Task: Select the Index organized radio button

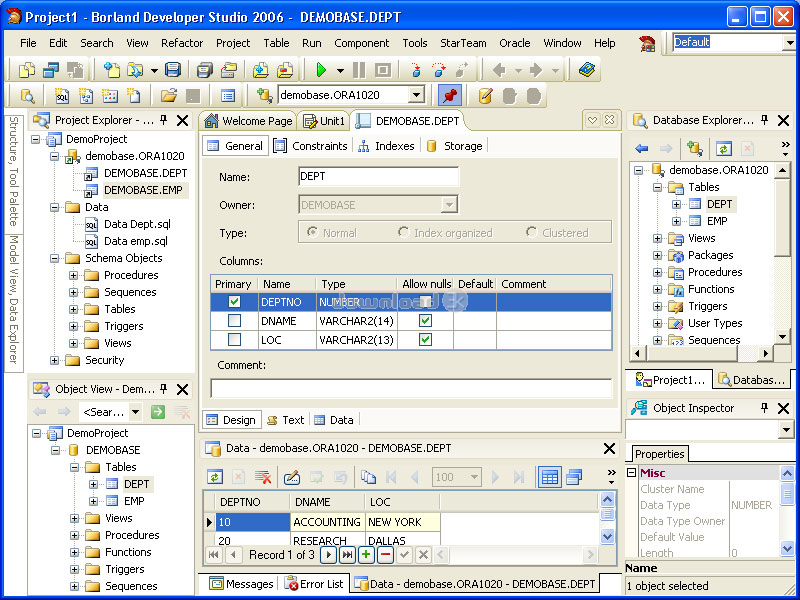Action: [x=404, y=232]
